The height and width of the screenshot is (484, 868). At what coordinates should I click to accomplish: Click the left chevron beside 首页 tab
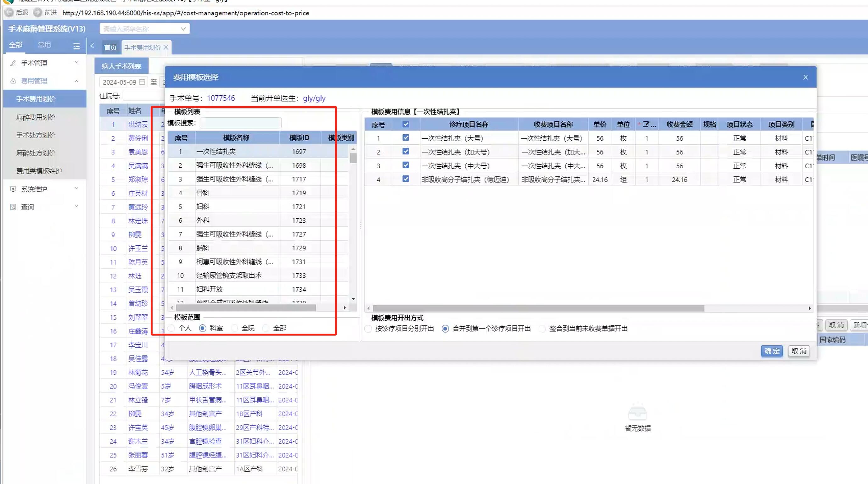92,46
